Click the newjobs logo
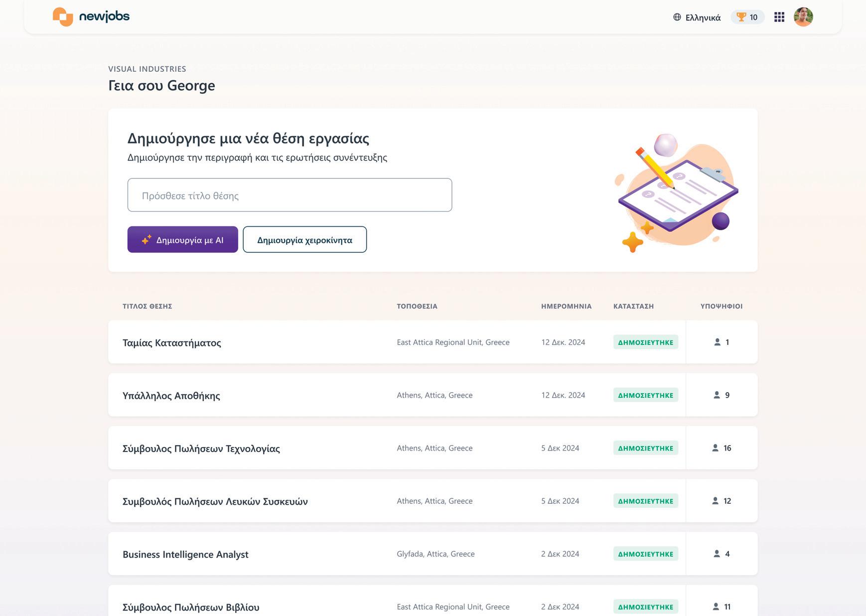 (x=91, y=16)
